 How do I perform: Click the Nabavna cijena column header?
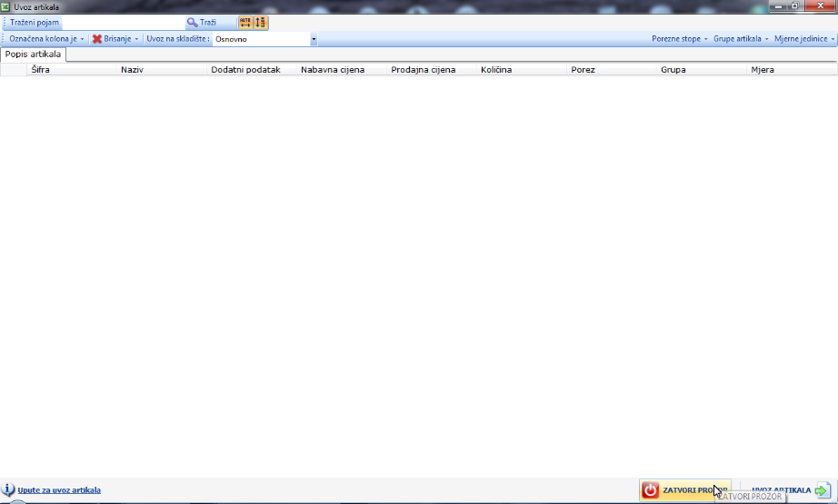(x=341, y=69)
